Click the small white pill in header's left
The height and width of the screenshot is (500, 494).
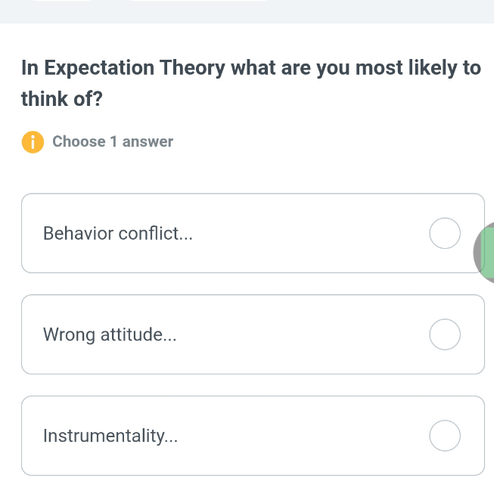62,1
